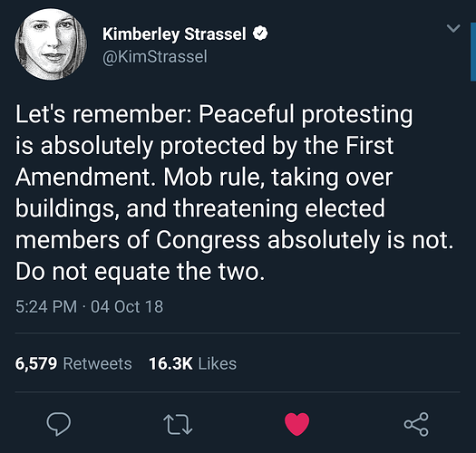Click the sentence "Do not equate the two."

(x=140, y=272)
